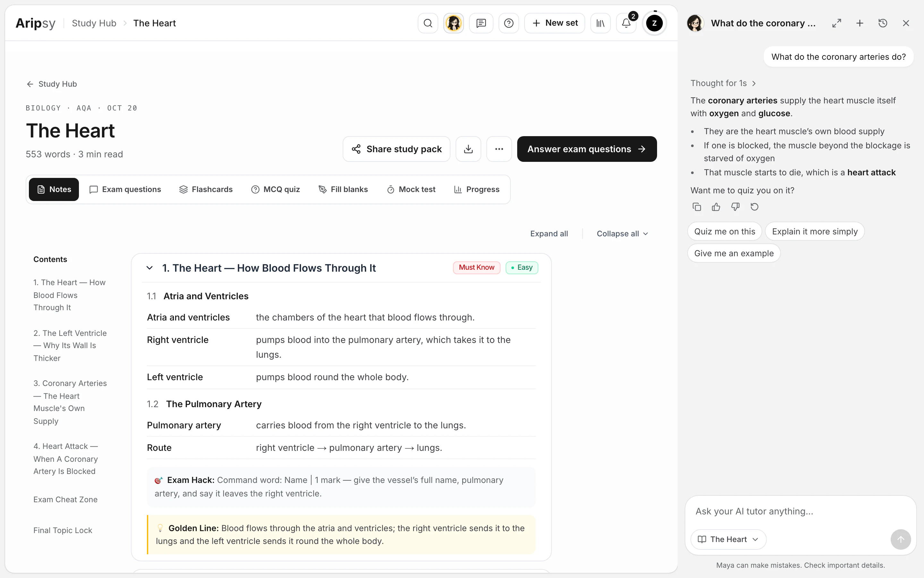
Task: Open the Mock test tab
Action: click(411, 189)
